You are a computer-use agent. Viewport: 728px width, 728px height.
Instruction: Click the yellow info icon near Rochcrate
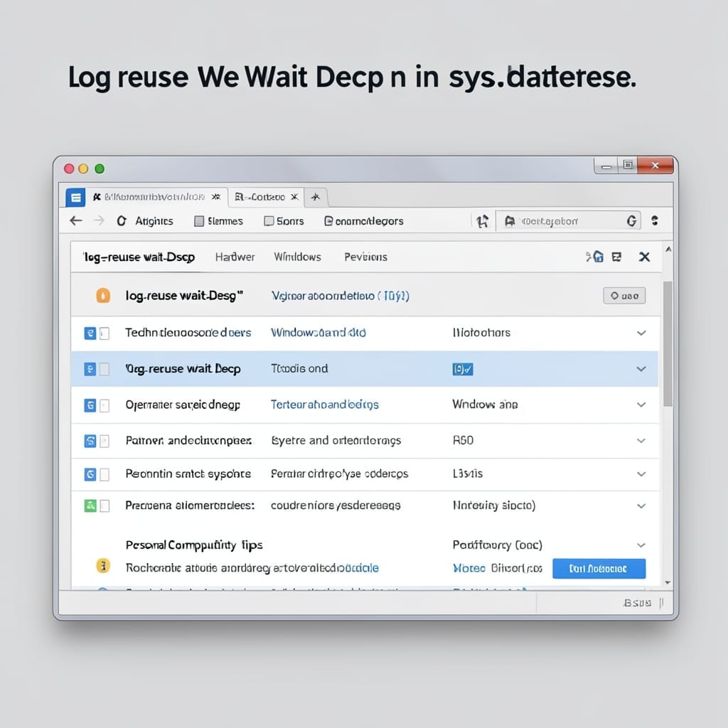[x=103, y=566]
